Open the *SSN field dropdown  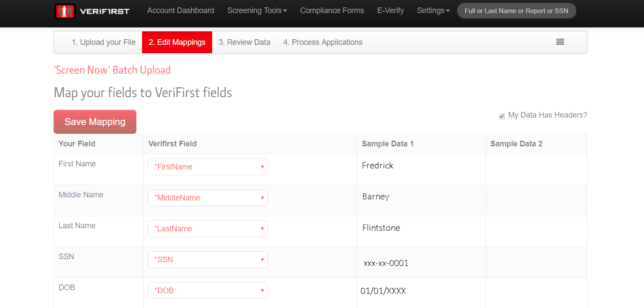(208, 260)
